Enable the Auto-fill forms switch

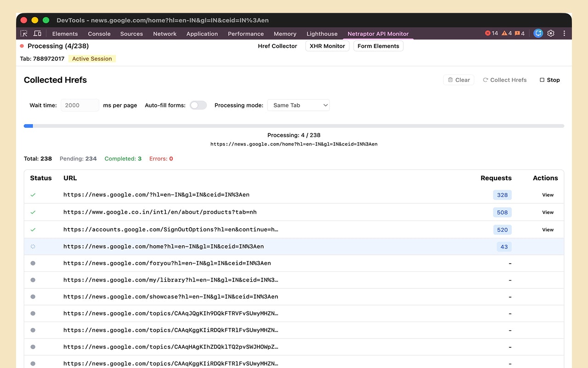click(x=198, y=105)
